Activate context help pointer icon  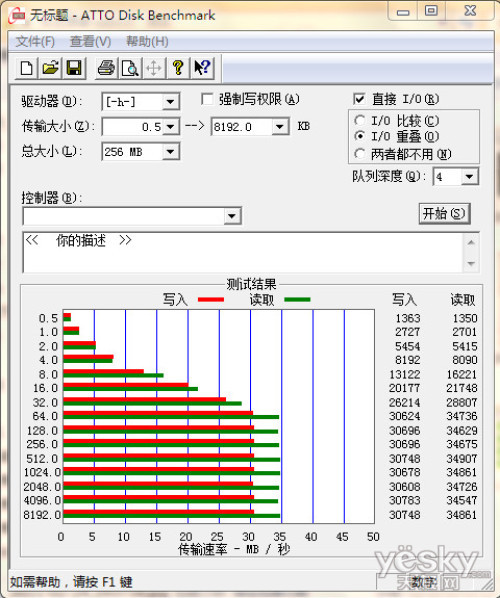[x=202, y=68]
